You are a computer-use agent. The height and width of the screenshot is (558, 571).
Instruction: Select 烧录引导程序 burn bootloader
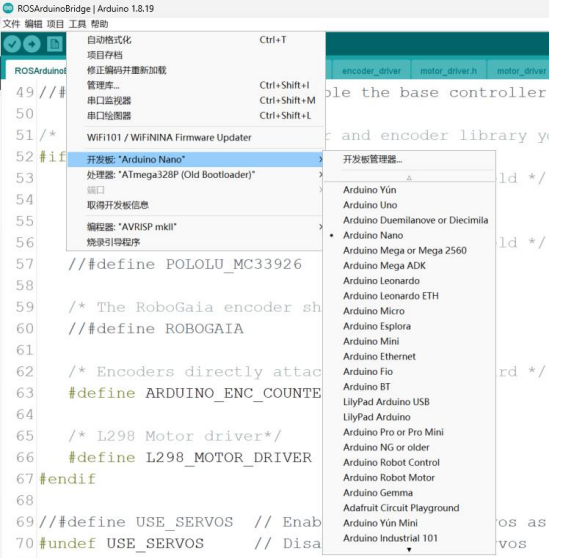click(x=196, y=242)
